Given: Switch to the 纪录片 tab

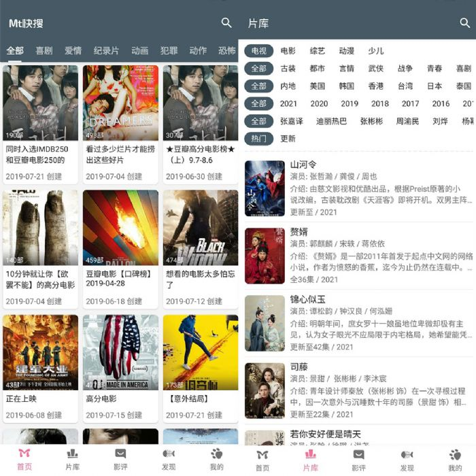Looking at the screenshot, I should point(106,51).
